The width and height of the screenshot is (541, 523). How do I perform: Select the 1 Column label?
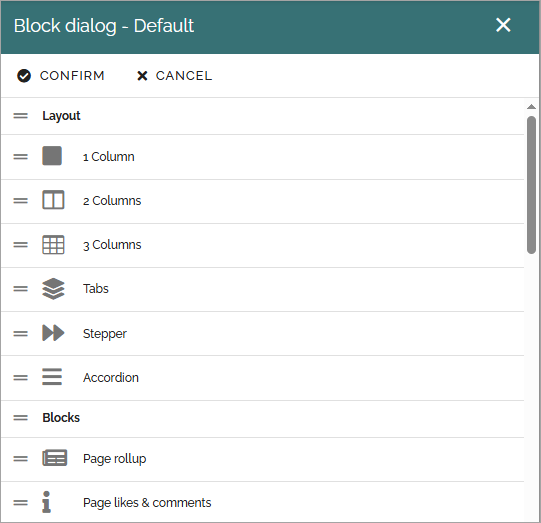(x=109, y=157)
